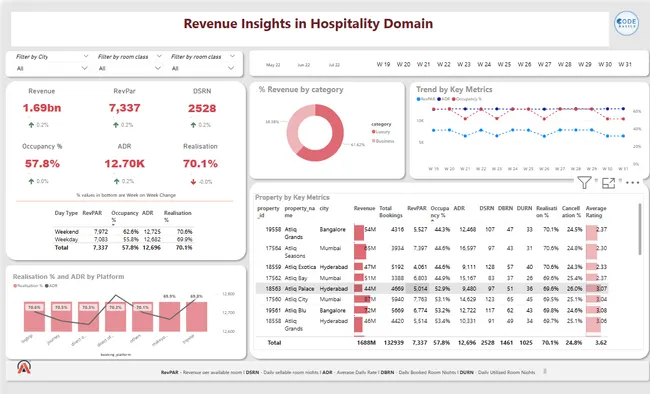Click the Luxury legend item
Viewport: 650px width, 394px height.
click(x=381, y=132)
